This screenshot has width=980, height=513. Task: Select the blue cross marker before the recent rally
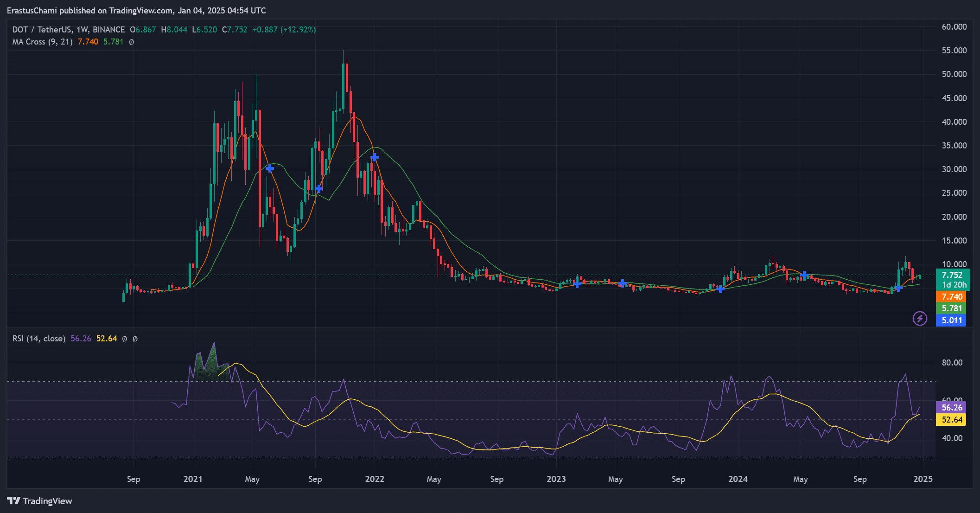(x=898, y=289)
